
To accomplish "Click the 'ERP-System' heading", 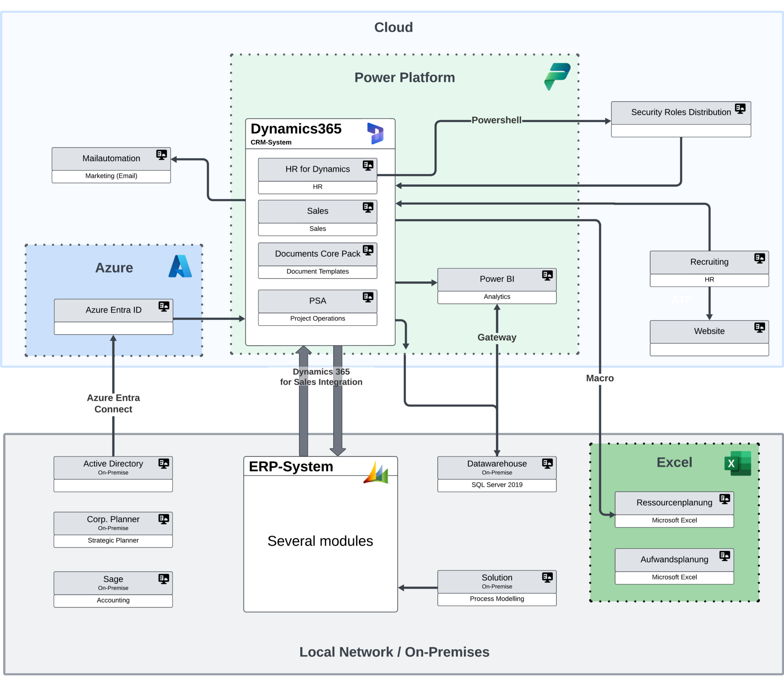I will click(x=291, y=466).
